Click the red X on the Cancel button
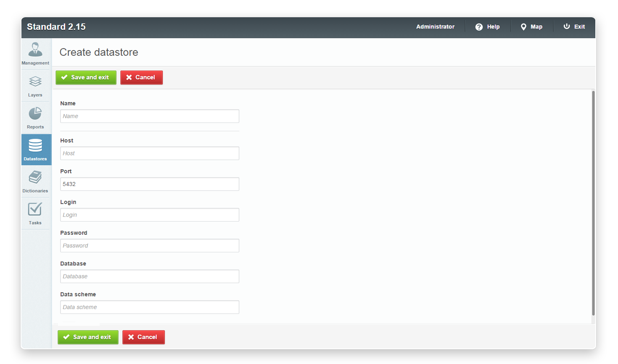 (129, 77)
